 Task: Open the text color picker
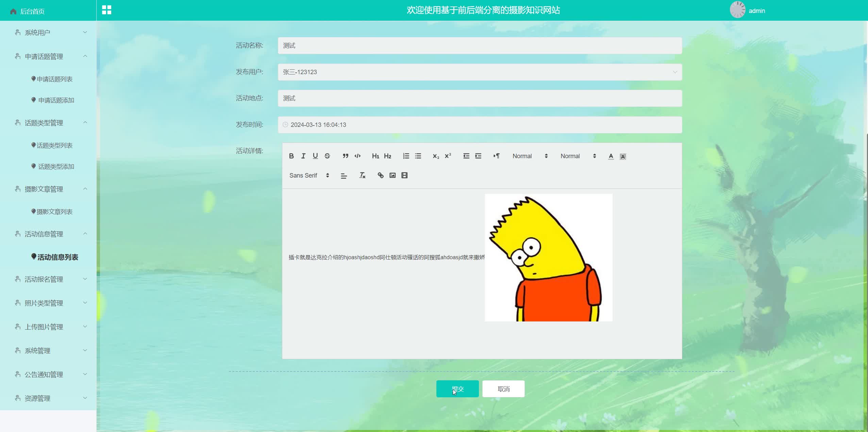[611, 156]
